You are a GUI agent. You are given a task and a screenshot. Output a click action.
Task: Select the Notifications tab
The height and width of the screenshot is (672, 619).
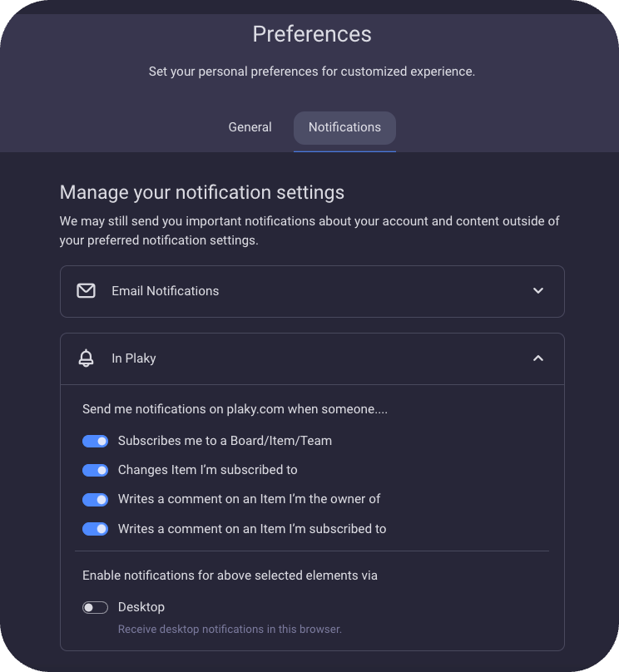344,127
